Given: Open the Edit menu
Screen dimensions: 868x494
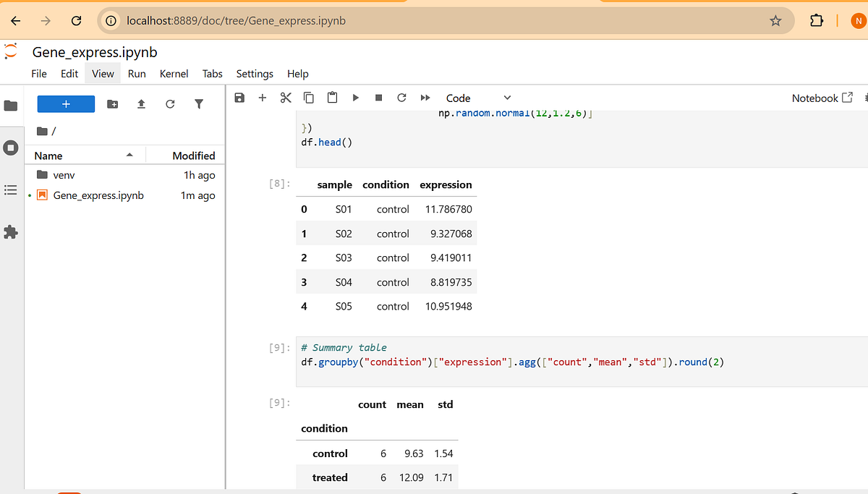Looking at the screenshot, I should pos(69,73).
